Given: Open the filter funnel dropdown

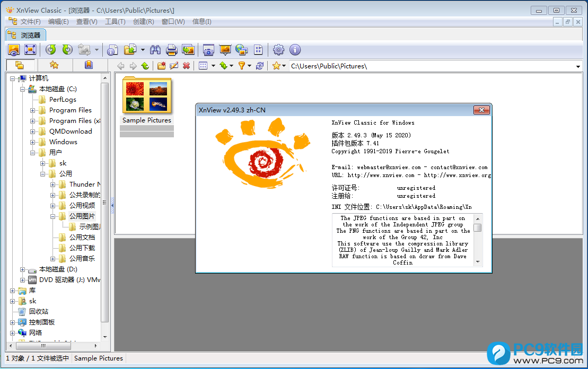Looking at the screenshot, I should (244, 66).
